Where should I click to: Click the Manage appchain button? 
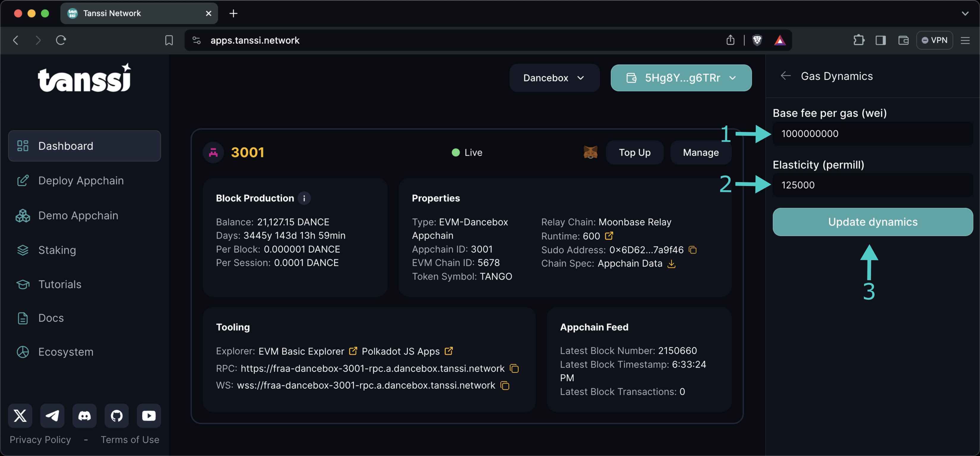tap(701, 152)
